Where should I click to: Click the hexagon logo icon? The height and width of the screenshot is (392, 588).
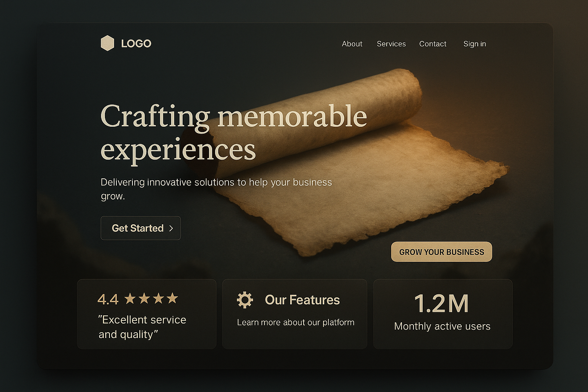pyautogui.click(x=108, y=43)
